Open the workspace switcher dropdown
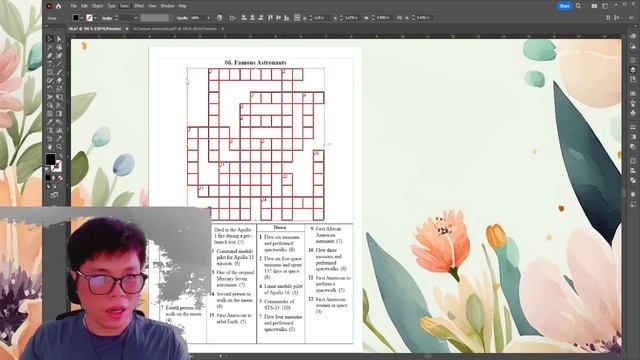640x360 pixels. pos(605,6)
